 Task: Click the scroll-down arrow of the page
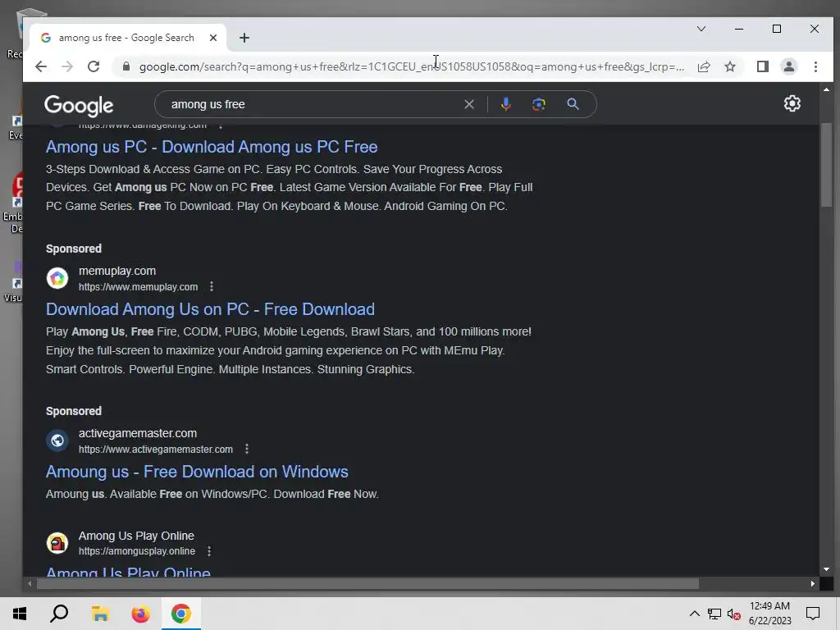click(826, 569)
